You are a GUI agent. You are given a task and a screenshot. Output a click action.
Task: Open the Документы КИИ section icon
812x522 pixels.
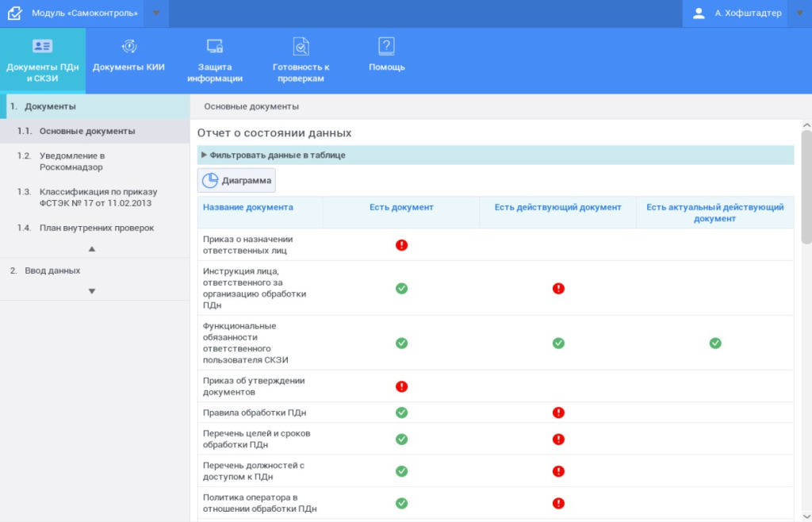[x=128, y=46]
